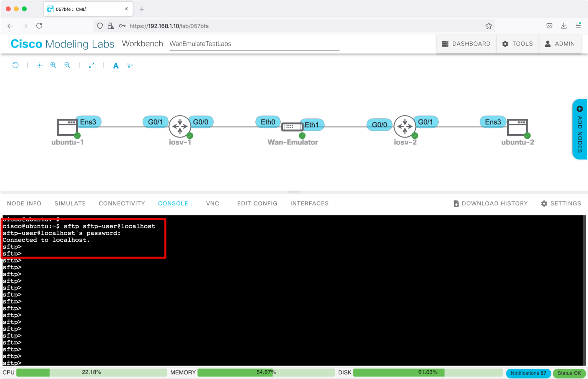
Task: Select the ubuntu-2 node icon
Action: tap(518, 127)
